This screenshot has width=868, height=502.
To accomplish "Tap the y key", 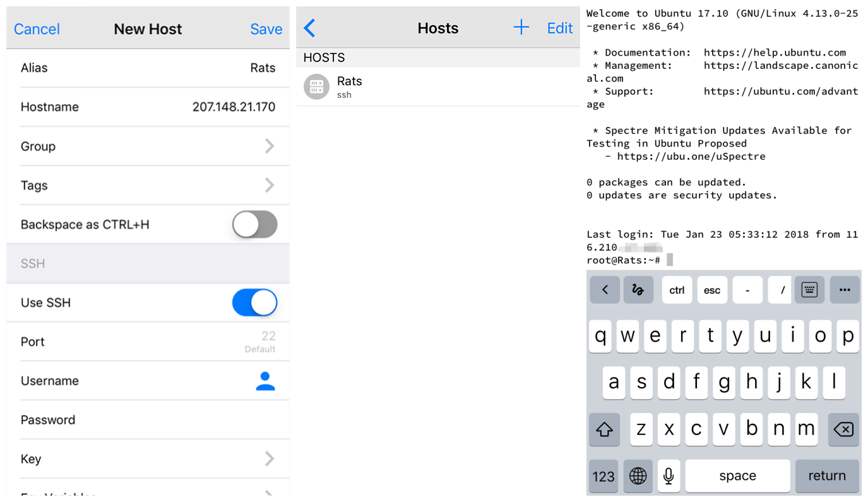I will click(737, 336).
